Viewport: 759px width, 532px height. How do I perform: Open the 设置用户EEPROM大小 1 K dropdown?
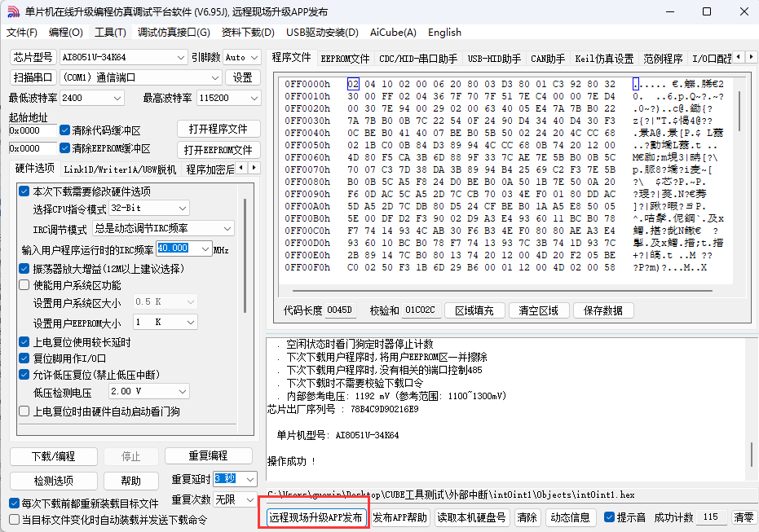(x=165, y=322)
